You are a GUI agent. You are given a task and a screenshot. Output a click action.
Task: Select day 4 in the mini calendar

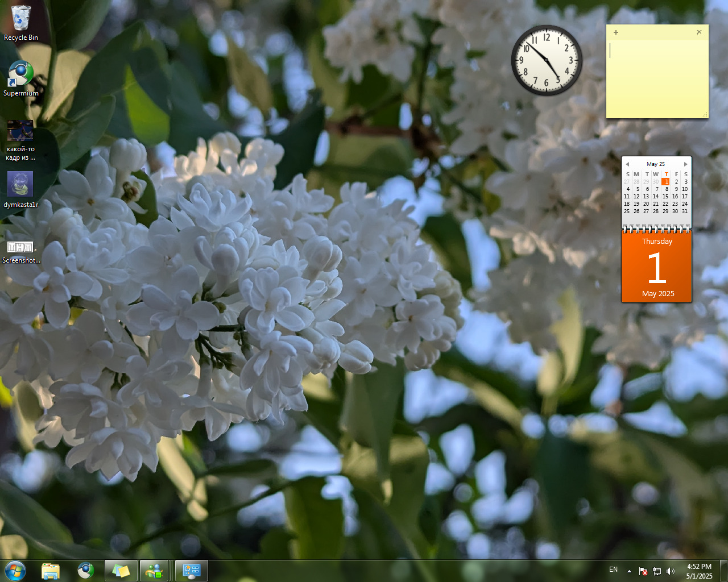[x=628, y=189]
